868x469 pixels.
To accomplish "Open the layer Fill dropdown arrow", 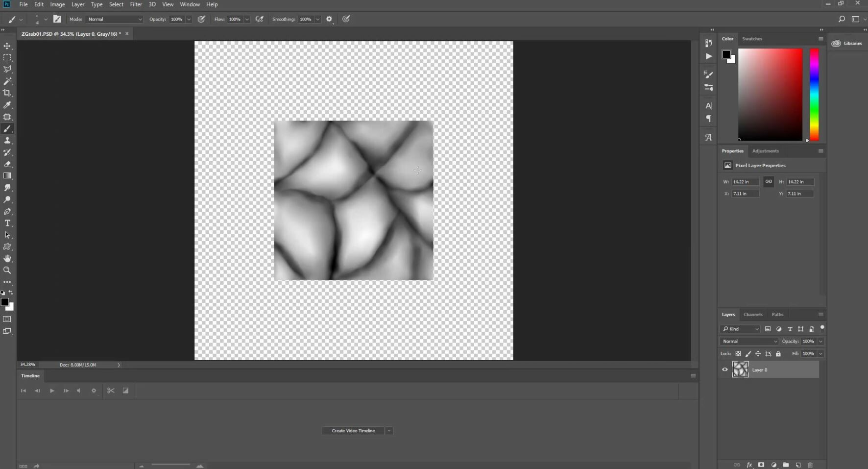I will (820, 354).
